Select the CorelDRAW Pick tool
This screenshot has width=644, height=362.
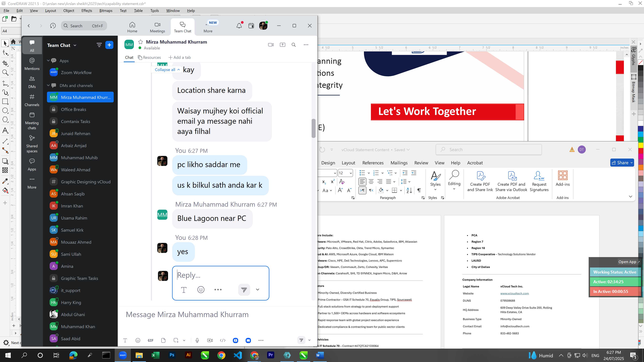click(5, 43)
